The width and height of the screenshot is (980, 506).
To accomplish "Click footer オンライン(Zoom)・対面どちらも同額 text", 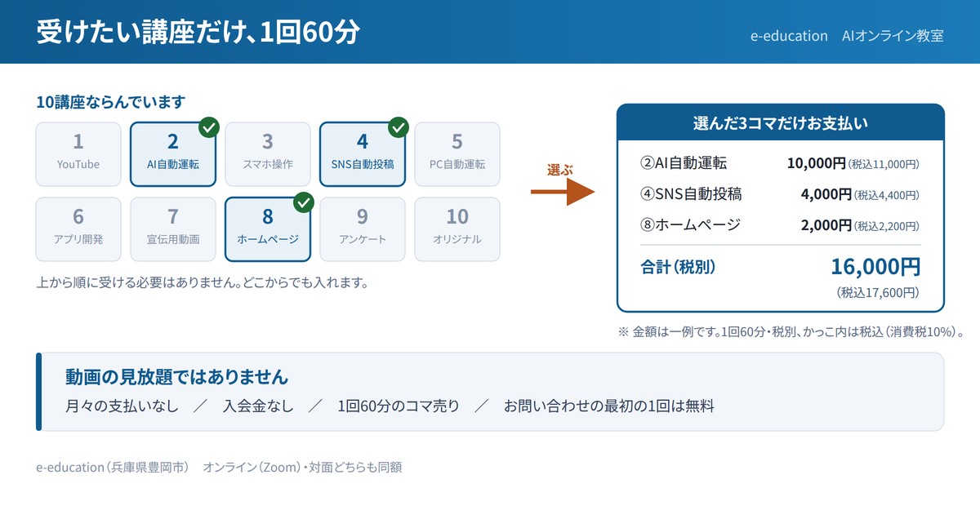I will [302, 468].
